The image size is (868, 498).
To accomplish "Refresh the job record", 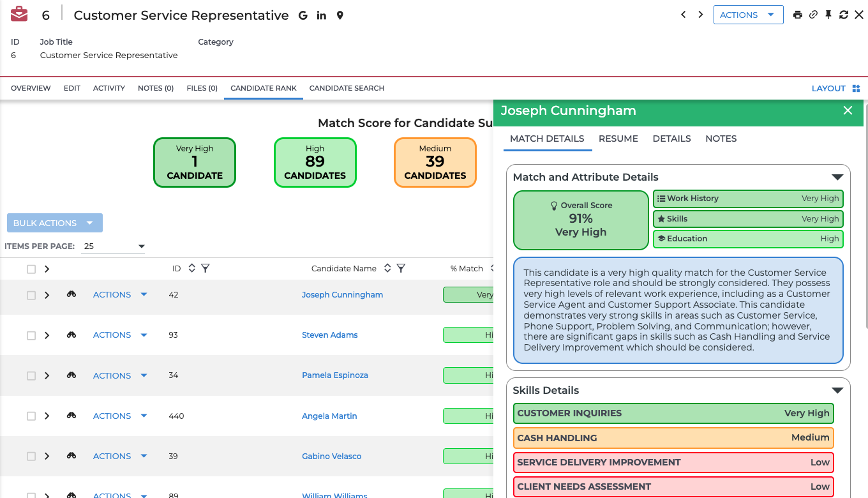I will pos(844,15).
